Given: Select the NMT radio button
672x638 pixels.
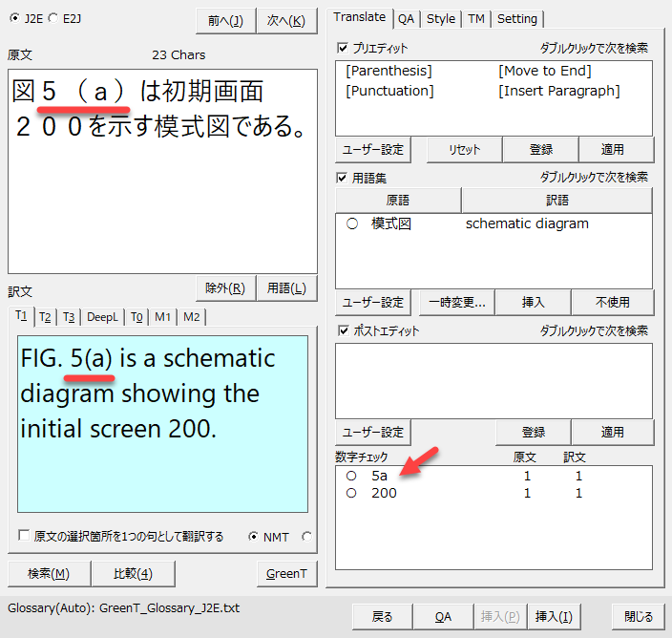Looking at the screenshot, I should pyautogui.click(x=253, y=537).
